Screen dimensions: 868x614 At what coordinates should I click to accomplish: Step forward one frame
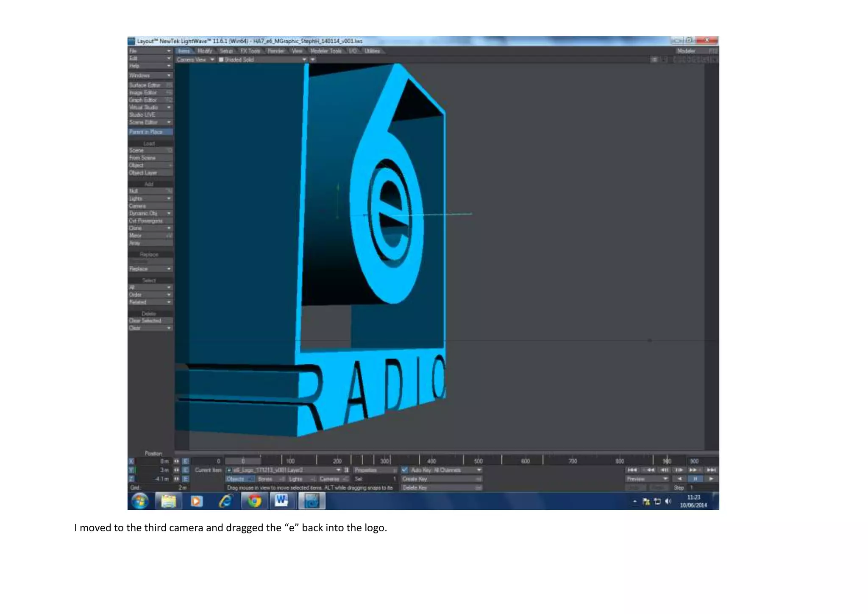click(x=679, y=470)
